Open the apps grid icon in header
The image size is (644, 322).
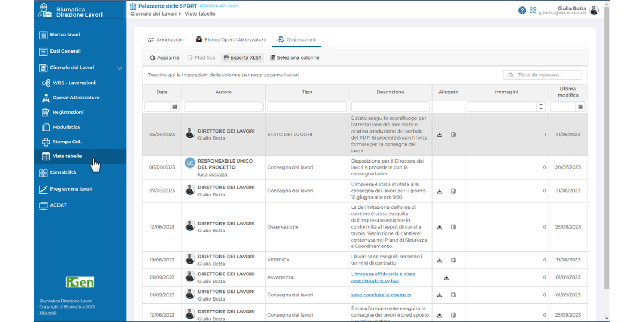click(533, 10)
